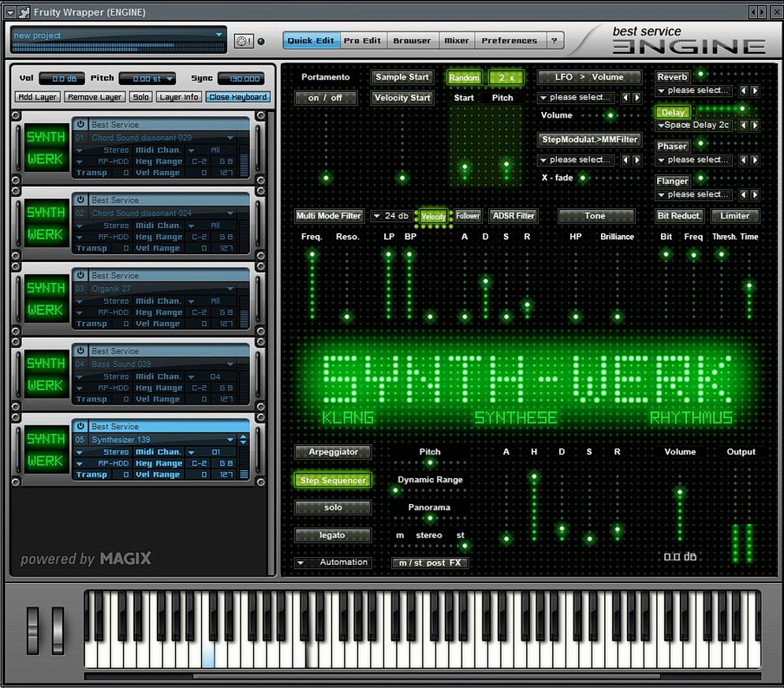
Task: Click the Synth Werk logo of layer 05
Action: click(x=46, y=450)
